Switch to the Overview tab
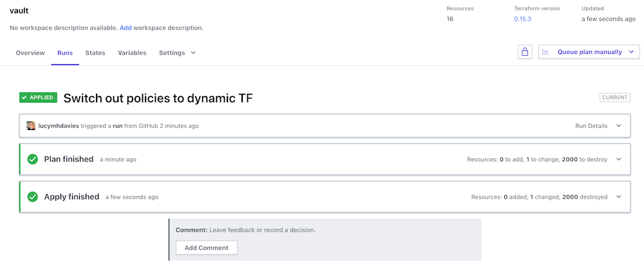The height and width of the screenshot is (267, 644). coord(30,53)
